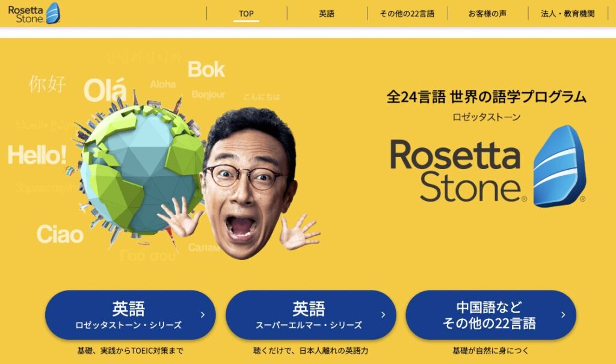Click chevron arrow on ロゼッタストーン・シリーズ button
This screenshot has height=364, width=616.
pyautogui.click(x=203, y=315)
